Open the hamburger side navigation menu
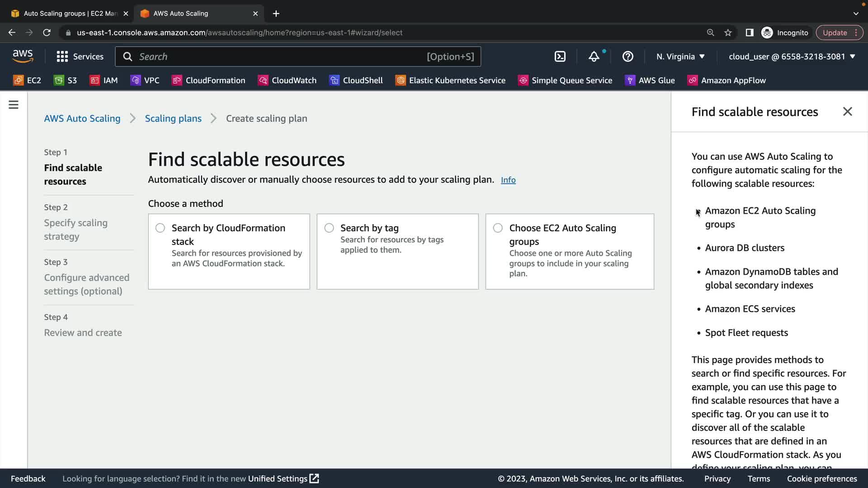Image resolution: width=868 pixels, height=488 pixels. pos(14,105)
